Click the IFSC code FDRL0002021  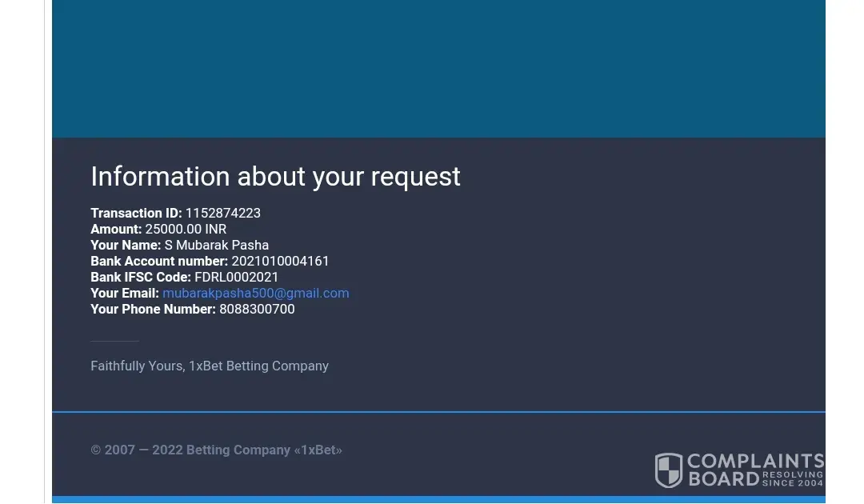tap(236, 277)
